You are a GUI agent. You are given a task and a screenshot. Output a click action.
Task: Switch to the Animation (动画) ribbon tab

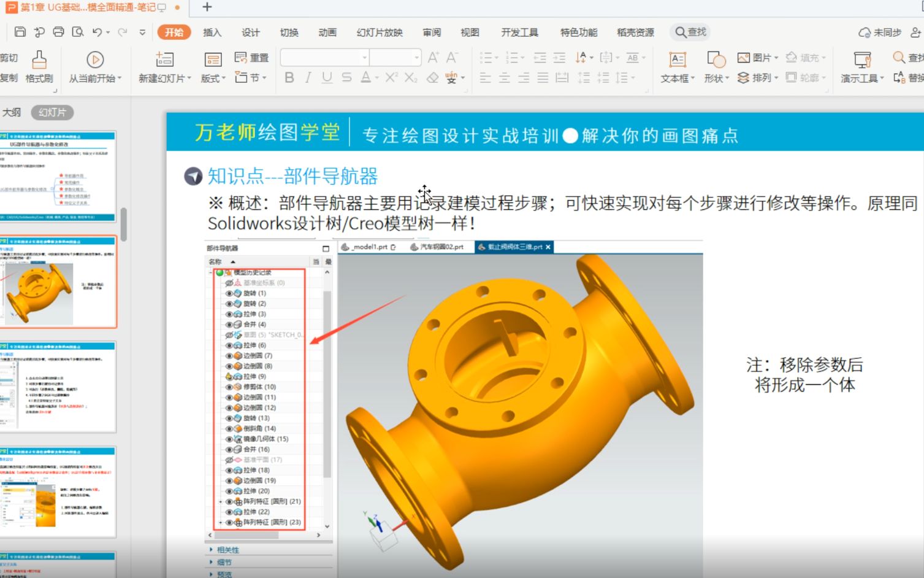[x=327, y=33]
